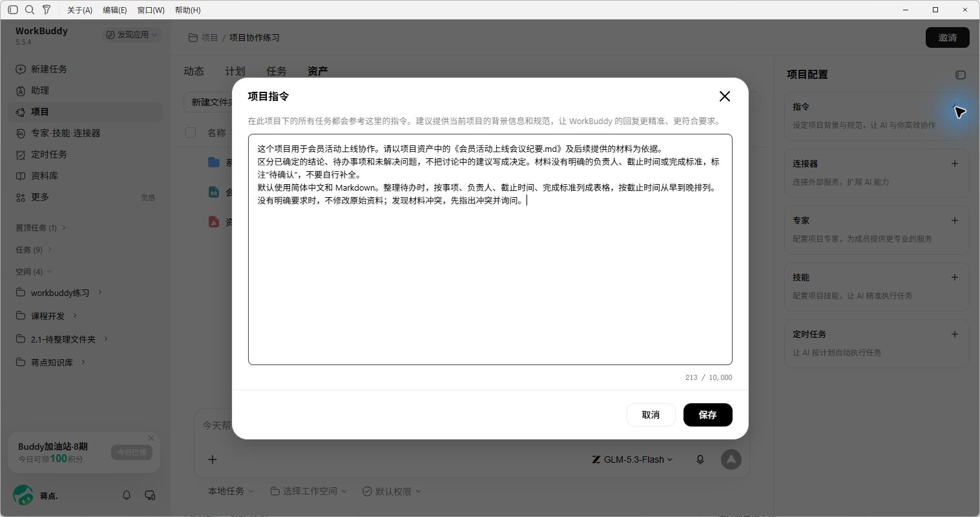Click the 新建任务 sidebar icon

pos(21,69)
